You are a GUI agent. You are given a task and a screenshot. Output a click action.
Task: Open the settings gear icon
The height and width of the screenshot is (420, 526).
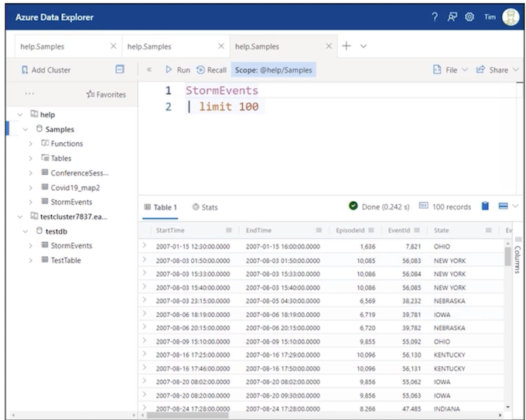coord(470,17)
